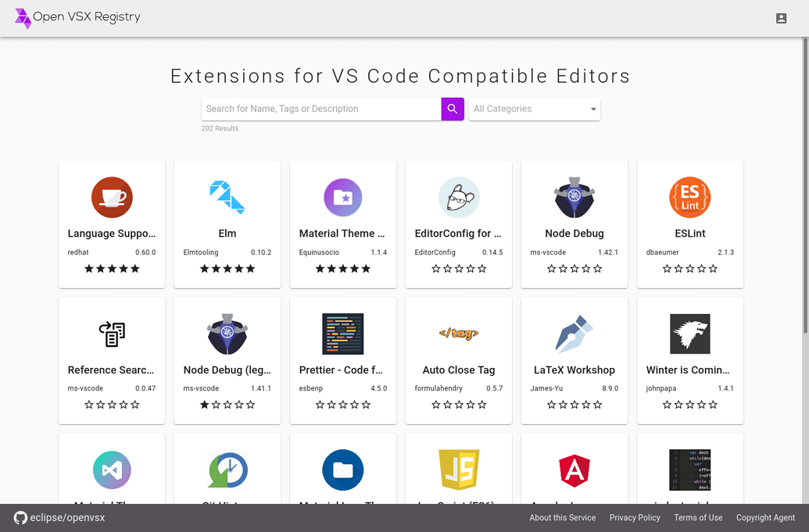
Task: Click the GitHub icon in the footer
Action: click(21, 517)
